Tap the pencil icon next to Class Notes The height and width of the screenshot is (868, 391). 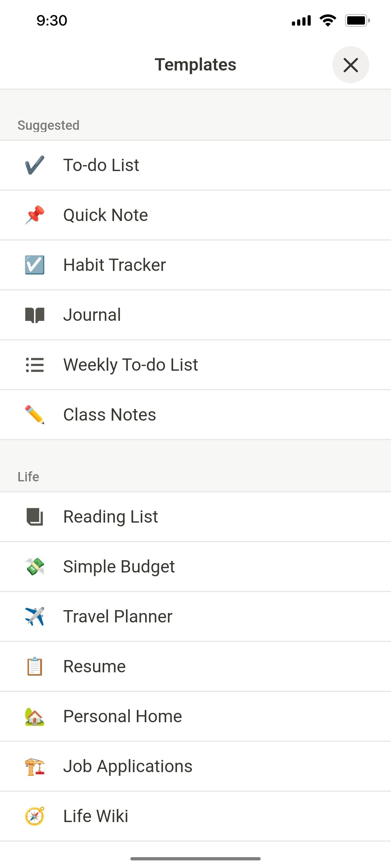(x=34, y=414)
